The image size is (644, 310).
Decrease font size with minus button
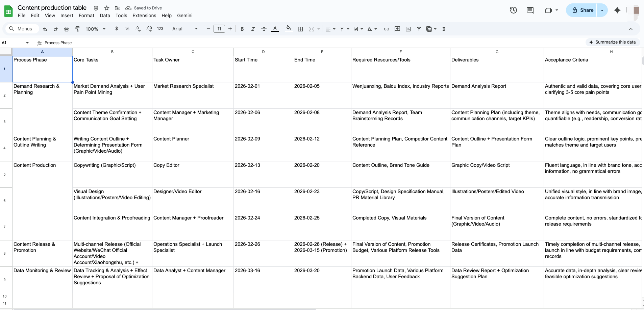point(208,29)
